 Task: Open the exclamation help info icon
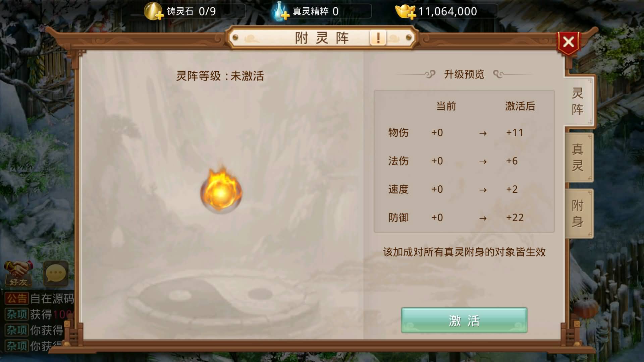378,38
